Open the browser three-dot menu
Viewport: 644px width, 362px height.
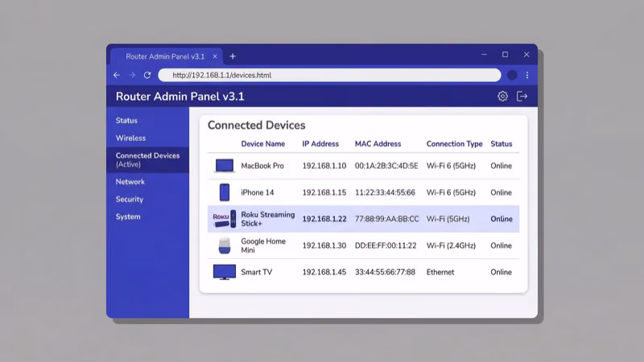point(527,75)
